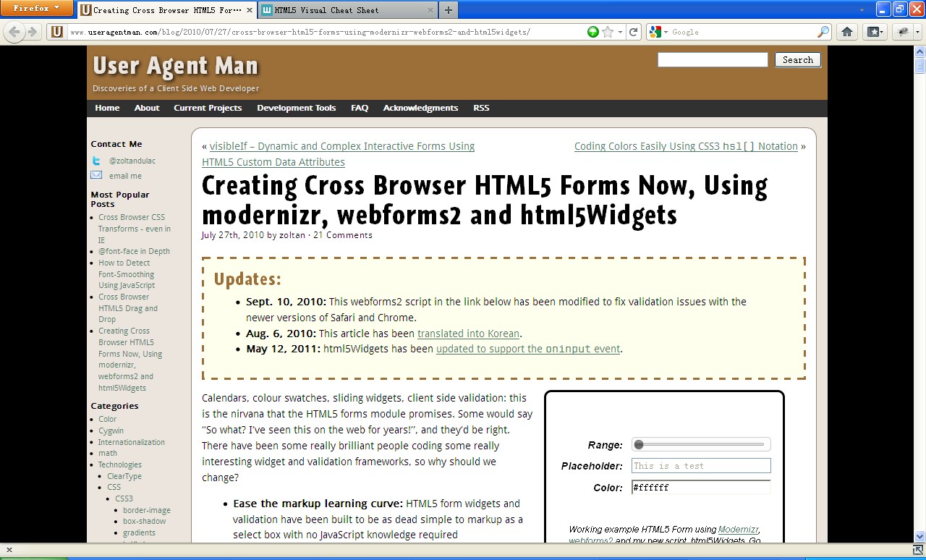This screenshot has width=926, height=560.
Task: Close the HTML5 Visual Cheat Sheet tab
Action: click(431, 10)
